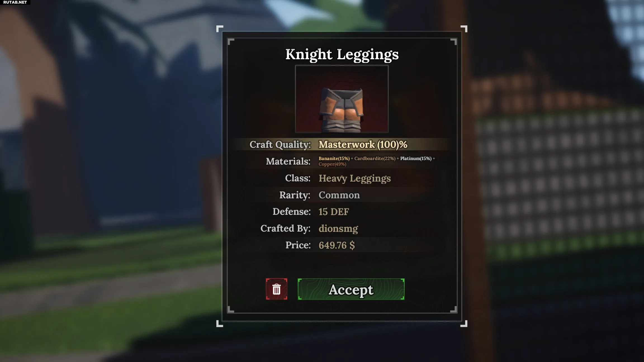
Task: Click the Price label
Action: 298,245
